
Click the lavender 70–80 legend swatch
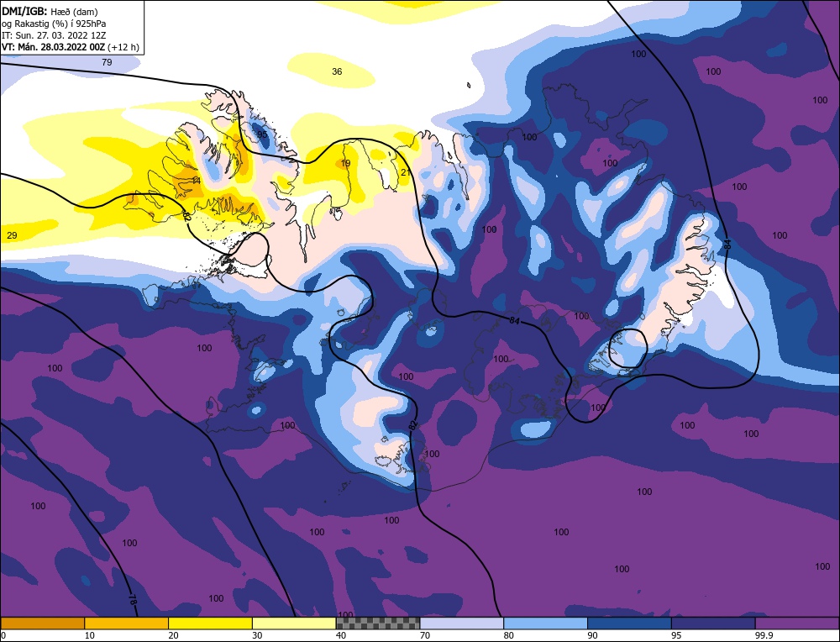462,624
